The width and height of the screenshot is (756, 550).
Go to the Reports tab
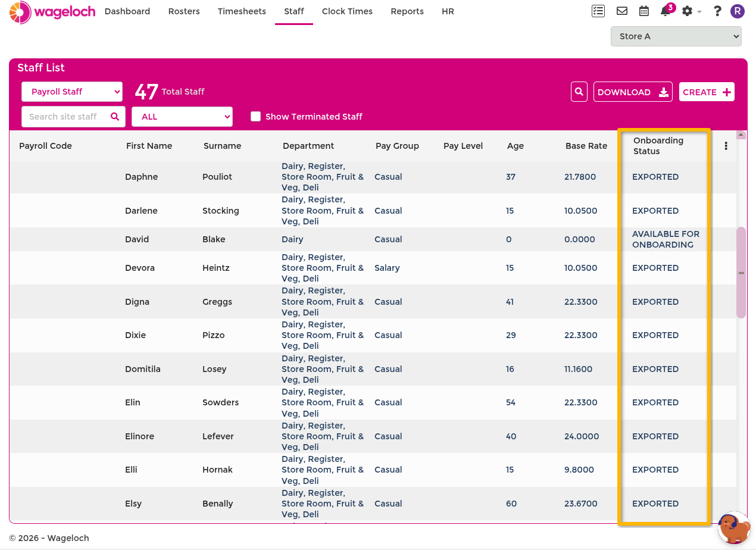[x=407, y=11]
